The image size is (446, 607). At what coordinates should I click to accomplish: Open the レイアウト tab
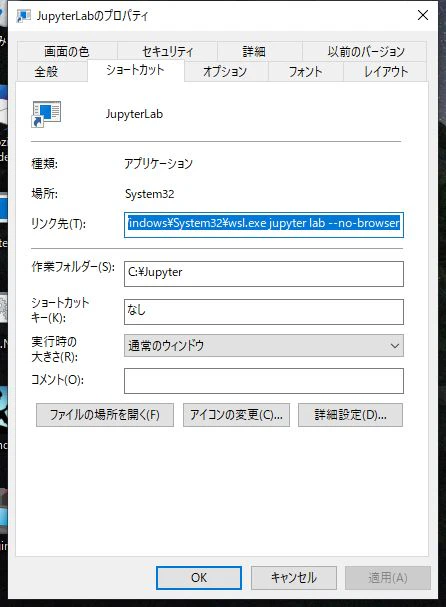[x=386, y=72]
